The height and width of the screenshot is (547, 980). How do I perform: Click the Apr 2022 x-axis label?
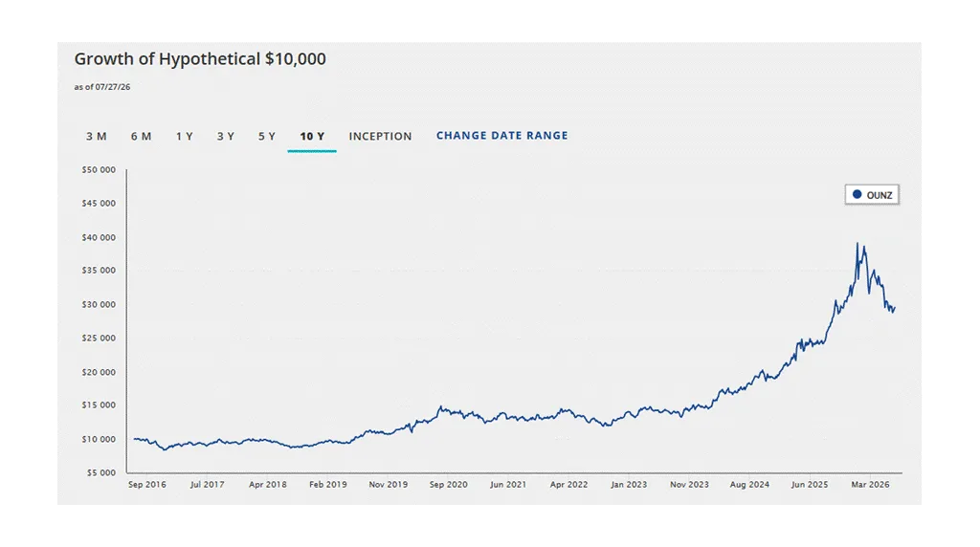[568, 485]
